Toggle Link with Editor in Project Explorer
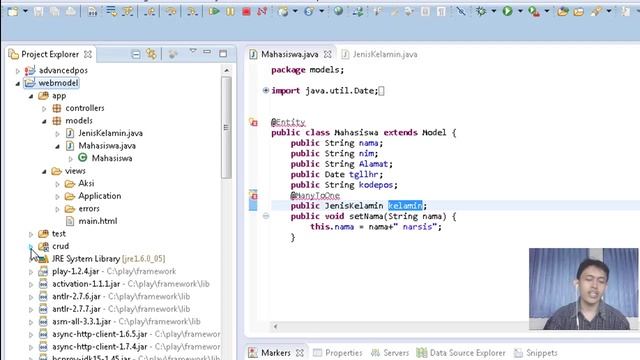 tap(151, 54)
